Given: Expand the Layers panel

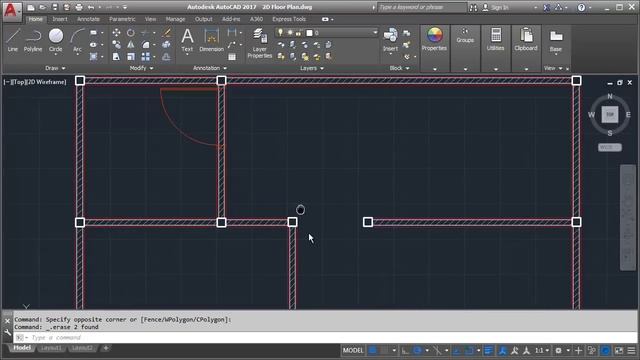Looking at the screenshot, I should pyautogui.click(x=312, y=68).
